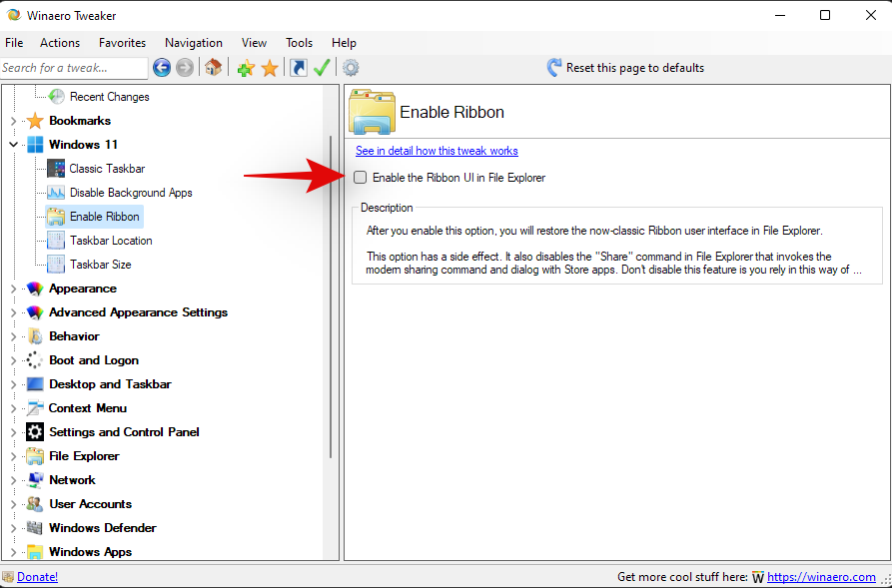Image resolution: width=892 pixels, height=588 pixels.
Task: Click the Bookmarks star icon in tree
Action: click(35, 121)
